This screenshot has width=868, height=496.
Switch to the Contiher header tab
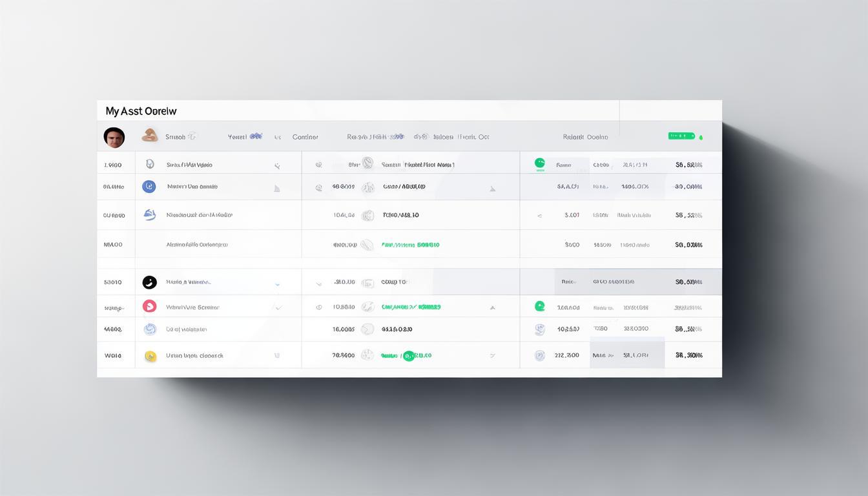pos(305,137)
